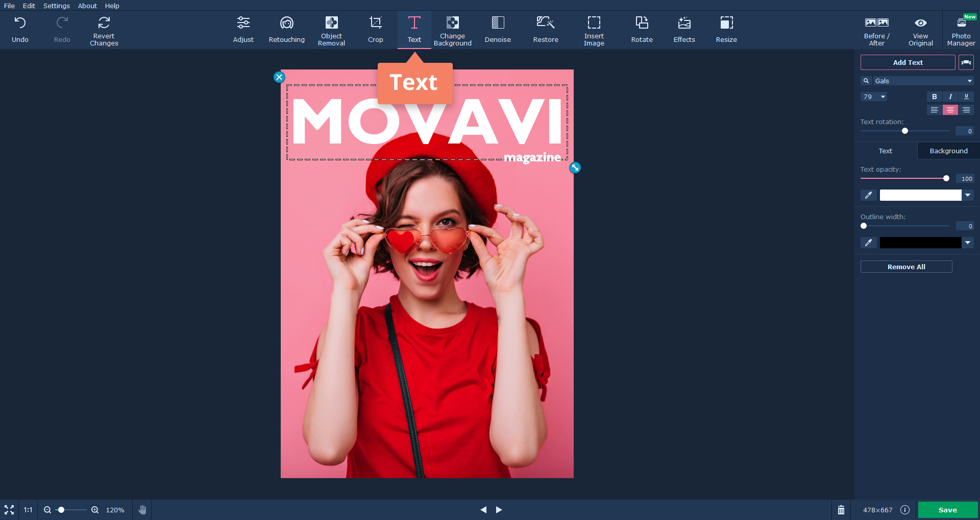The width and height of the screenshot is (980, 520).
Task: Go to previous image arrow
Action: click(x=483, y=510)
